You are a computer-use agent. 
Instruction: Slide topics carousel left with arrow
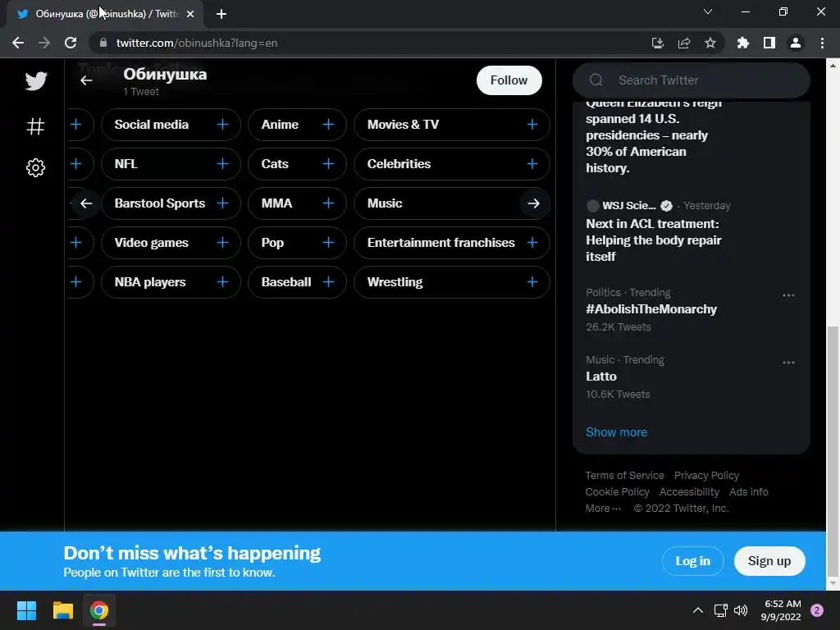tap(86, 203)
